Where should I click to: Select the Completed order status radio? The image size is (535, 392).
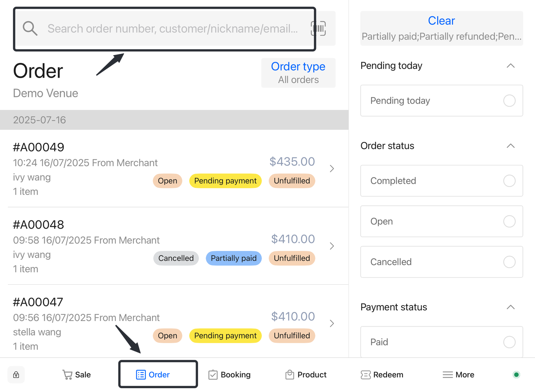click(509, 181)
